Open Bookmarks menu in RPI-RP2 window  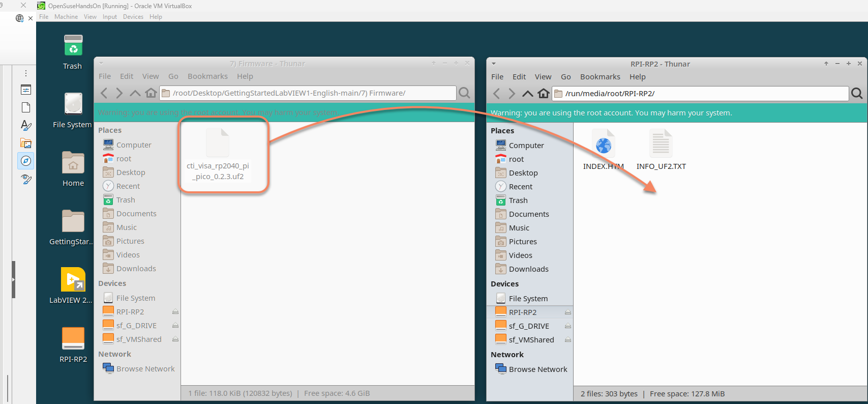pos(600,77)
